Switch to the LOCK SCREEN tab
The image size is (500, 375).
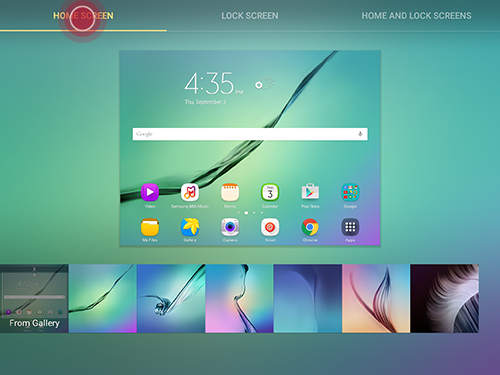(x=250, y=16)
